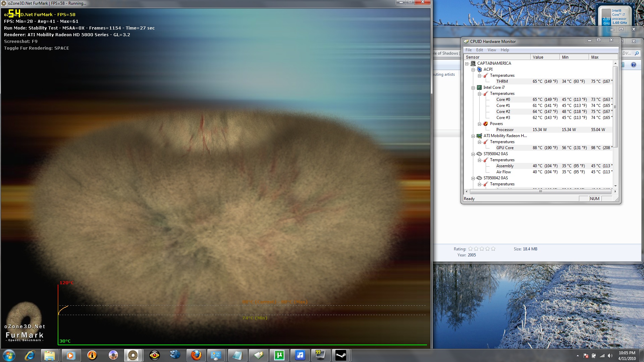Collapse Temperatures above the Assembly row

click(479, 160)
